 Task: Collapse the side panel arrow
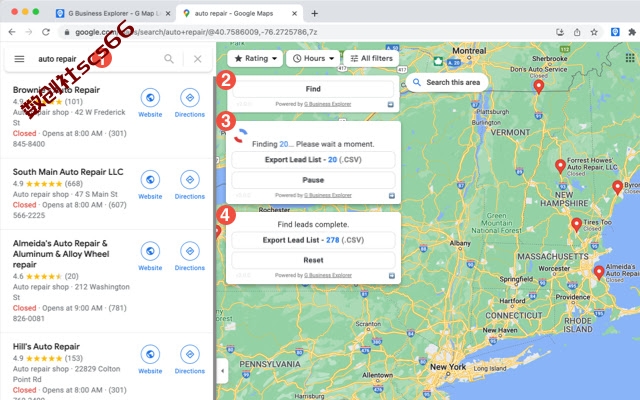[222, 371]
